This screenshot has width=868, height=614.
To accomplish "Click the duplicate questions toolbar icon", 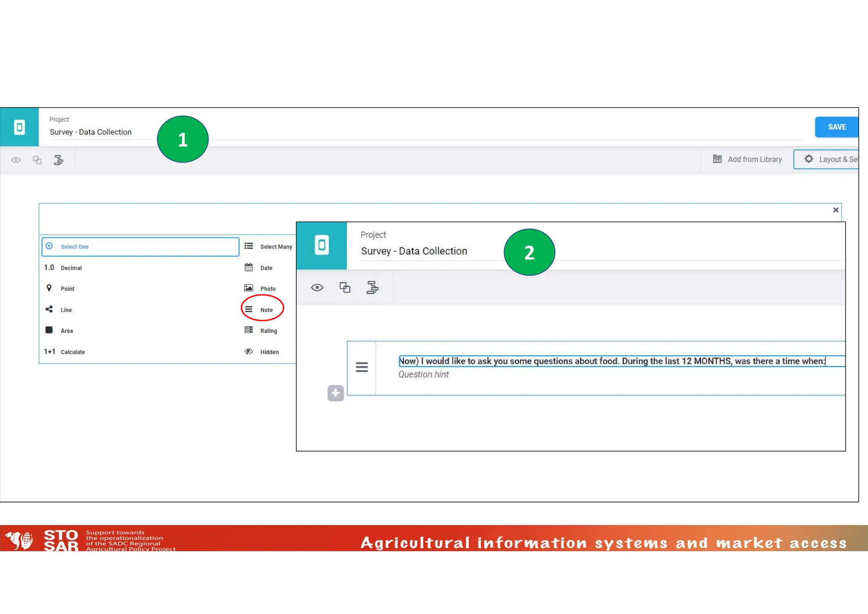I will [x=37, y=160].
